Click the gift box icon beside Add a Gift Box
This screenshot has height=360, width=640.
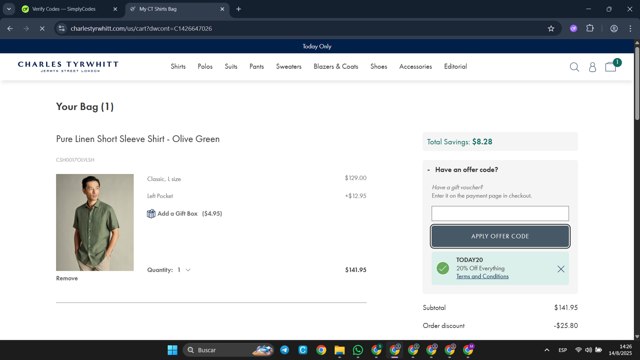[x=151, y=213]
